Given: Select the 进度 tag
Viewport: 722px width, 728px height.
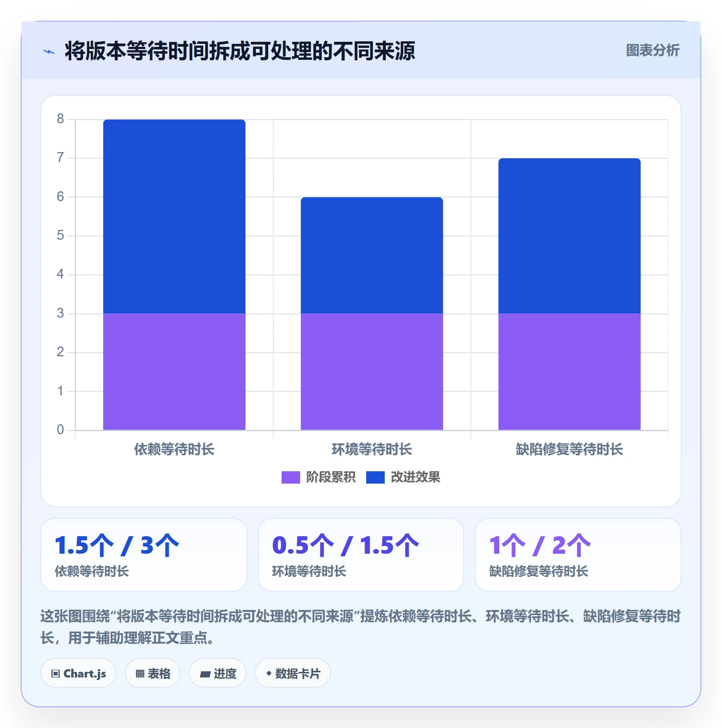Looking at the screenshot, I should pyautogui.click(x=218, y=673).
